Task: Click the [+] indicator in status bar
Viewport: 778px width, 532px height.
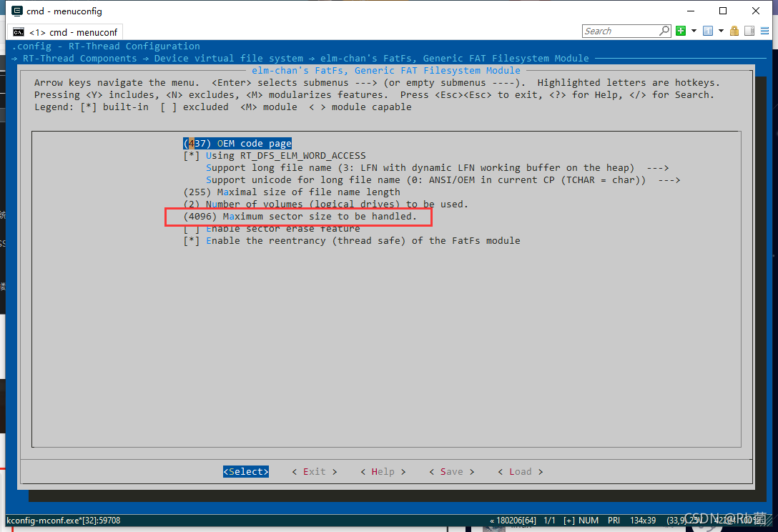Action: coord(569,521)
